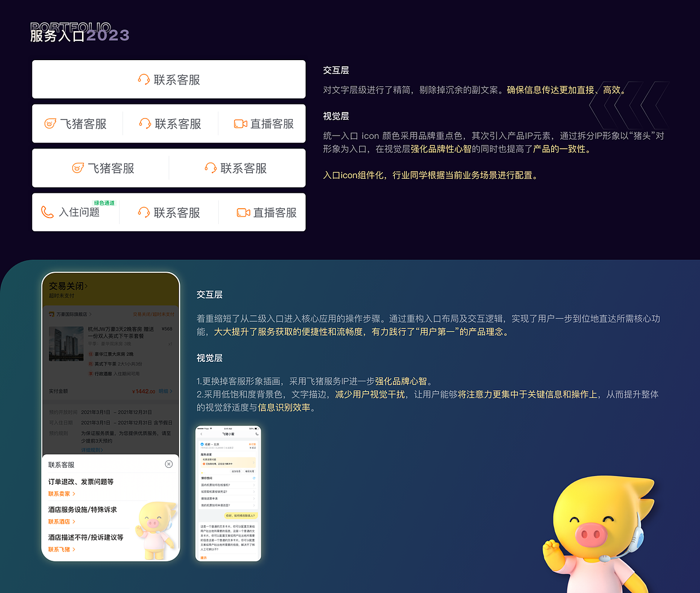Click the headset icon beside the first 联系客服 entry
The image size is (700, 593).
click(x=144, y=79)
